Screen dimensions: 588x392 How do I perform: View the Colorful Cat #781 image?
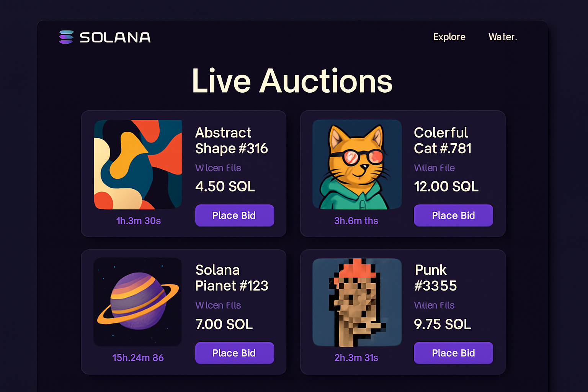coord(356,165)
